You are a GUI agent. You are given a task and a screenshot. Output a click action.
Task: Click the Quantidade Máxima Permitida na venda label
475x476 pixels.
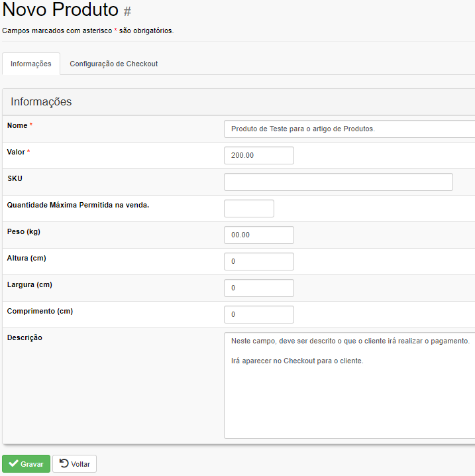tap(78, 205)
